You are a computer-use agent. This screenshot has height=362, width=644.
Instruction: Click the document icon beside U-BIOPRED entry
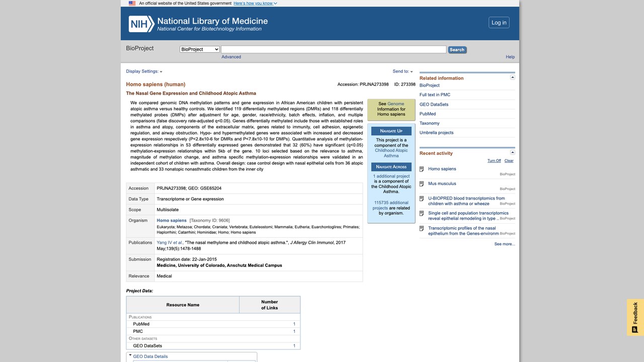[422, 199]
